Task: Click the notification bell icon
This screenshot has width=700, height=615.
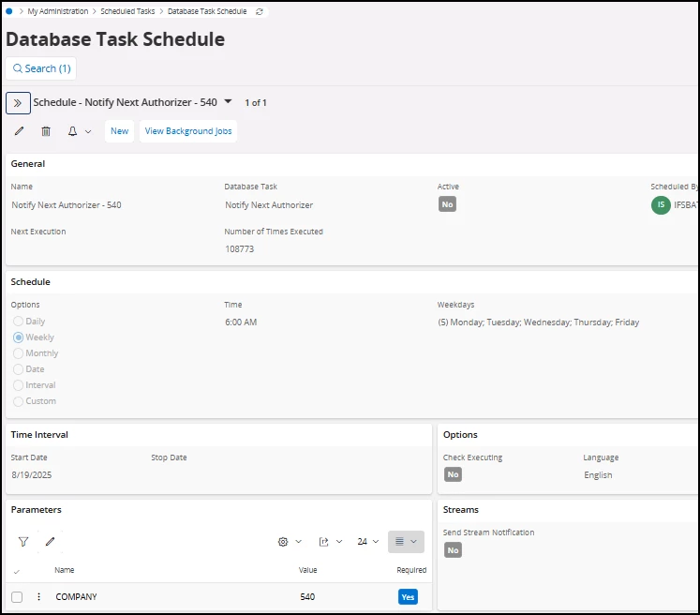Action: [72, 131]
